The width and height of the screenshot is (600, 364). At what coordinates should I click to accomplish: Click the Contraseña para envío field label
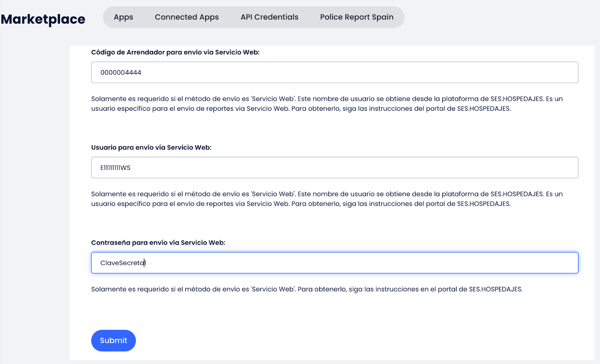(158, 243)
